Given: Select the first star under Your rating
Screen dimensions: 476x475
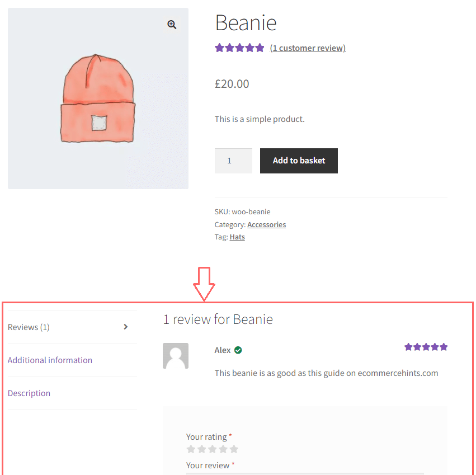Looking at the screenshot, I should (191, 449).
